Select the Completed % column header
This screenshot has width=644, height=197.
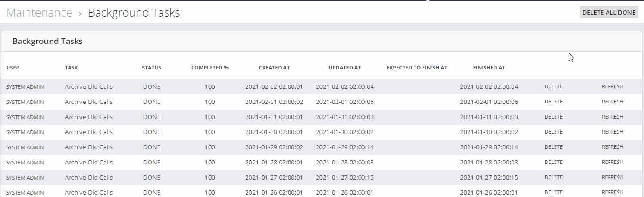pyautogui.click(x=210, y=68)
